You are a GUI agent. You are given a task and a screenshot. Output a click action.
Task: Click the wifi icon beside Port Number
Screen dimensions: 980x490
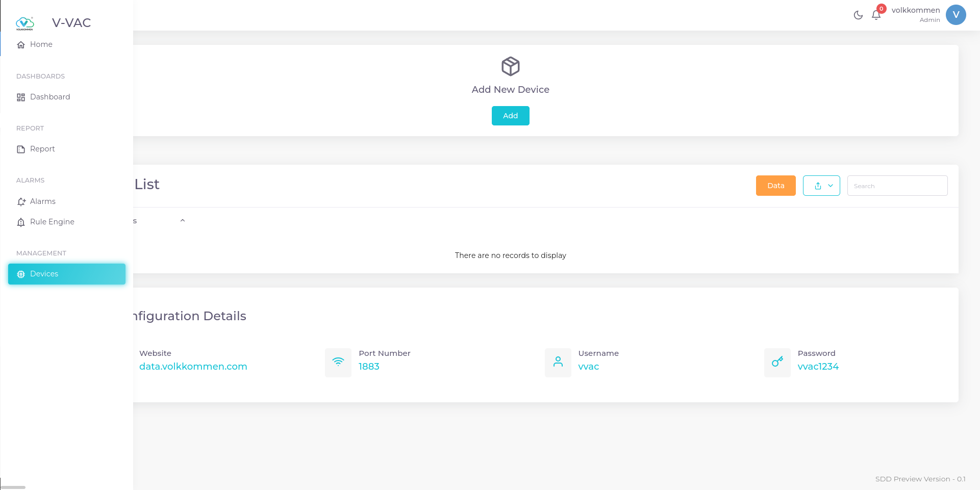[338, 363]
